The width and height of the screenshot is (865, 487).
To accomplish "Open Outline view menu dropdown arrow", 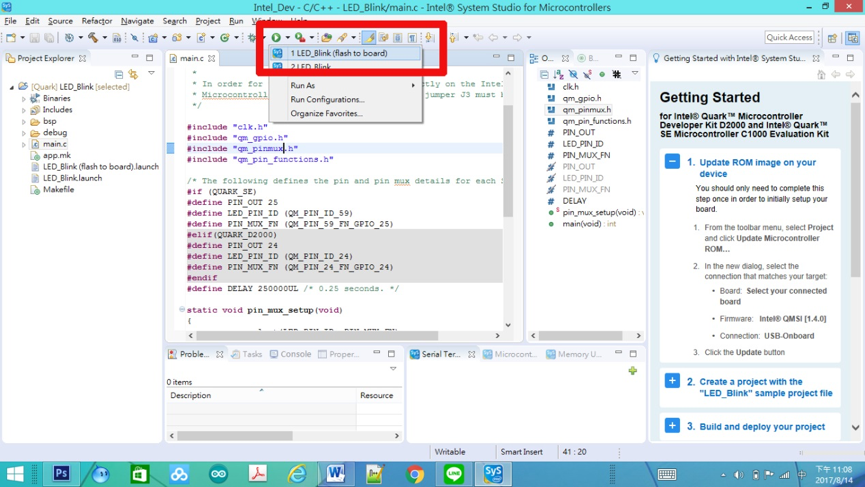I will point(635,73).
